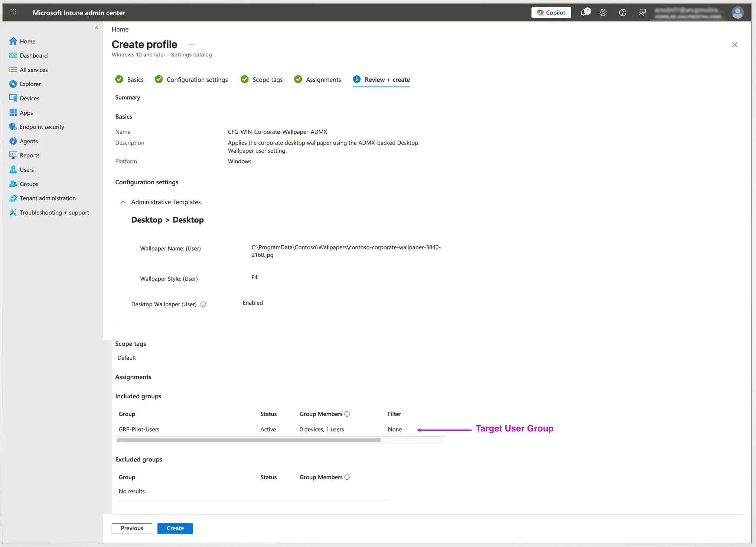
Task: Open the more options ellipsis beside Create profile
Action: (x=192, y=45)
